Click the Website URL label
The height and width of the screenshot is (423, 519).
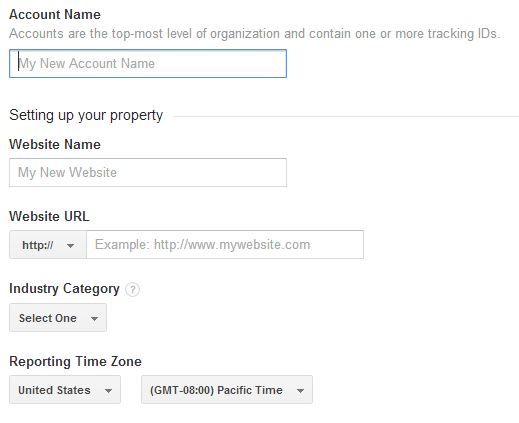pyautogui.click(x=49, y=216)
